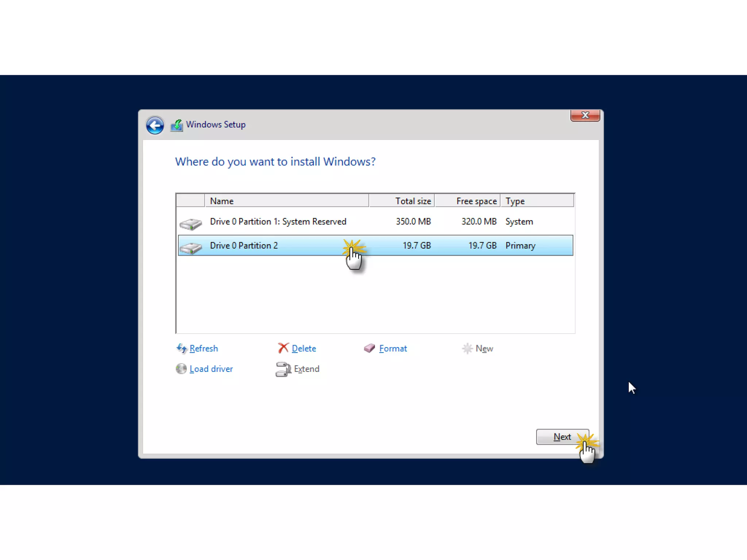This screenshot has width=747, height=560.
Task: Refresh the partition list
Action: 204,349
